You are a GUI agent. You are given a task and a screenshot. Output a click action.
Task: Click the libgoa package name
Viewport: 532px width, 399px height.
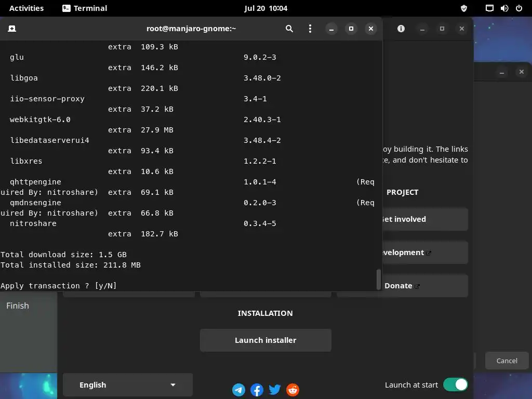24,78
